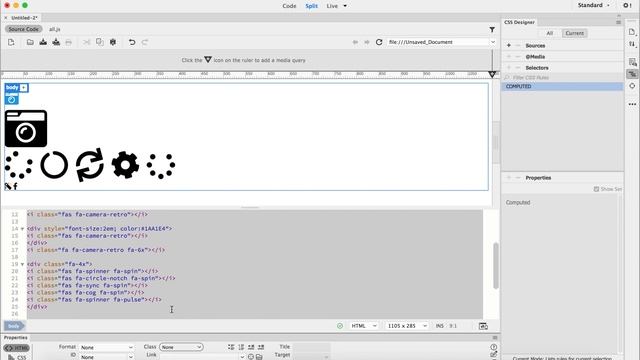Open the all.js related file
Viewport: 640px width, 360px height.
click(55, 29)
